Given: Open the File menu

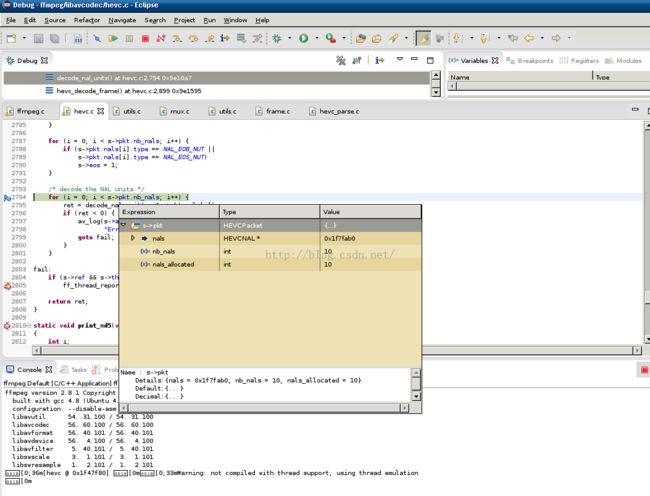Looking at the screenshot, I should [11, 20].
